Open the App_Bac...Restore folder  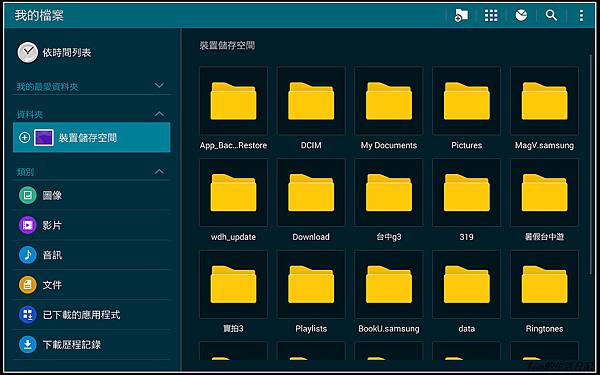coord(233,101)
